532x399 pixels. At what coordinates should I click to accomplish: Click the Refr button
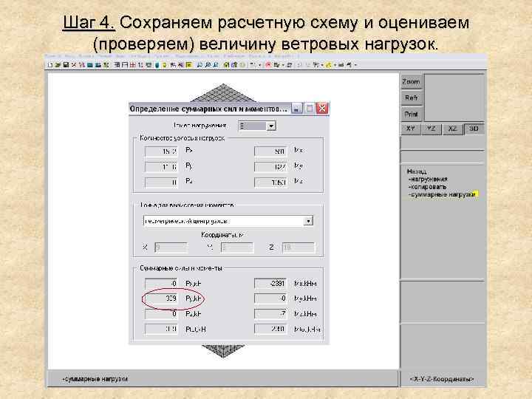click(412, 98)
